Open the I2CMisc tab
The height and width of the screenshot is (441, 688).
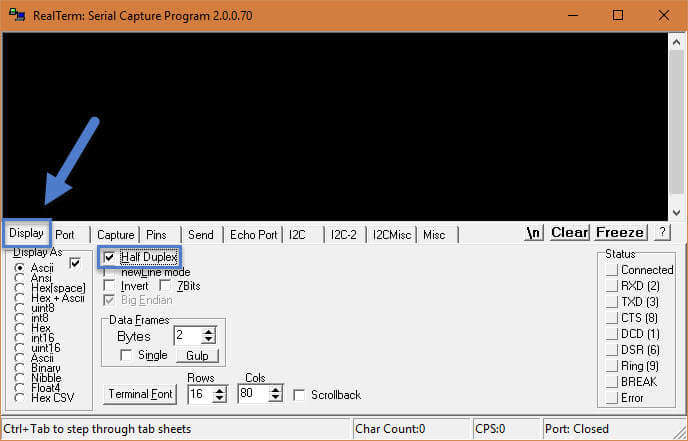392,235
